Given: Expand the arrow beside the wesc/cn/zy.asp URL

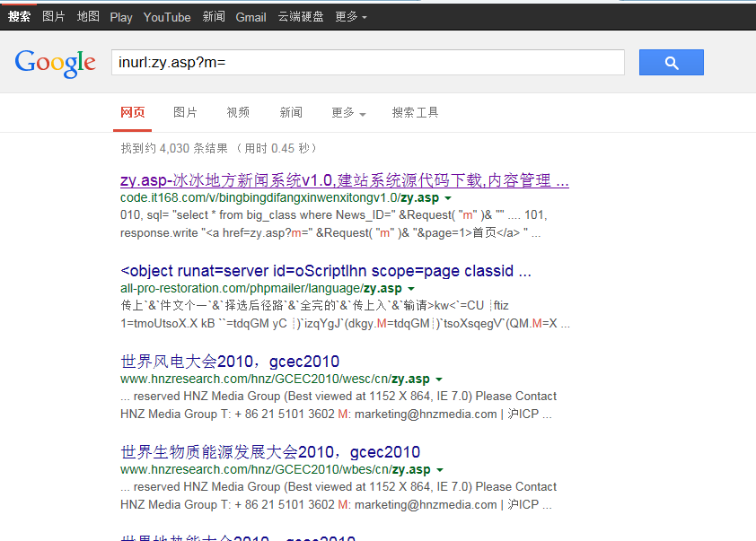Looking at the screenshot, I should coord(439,380).
